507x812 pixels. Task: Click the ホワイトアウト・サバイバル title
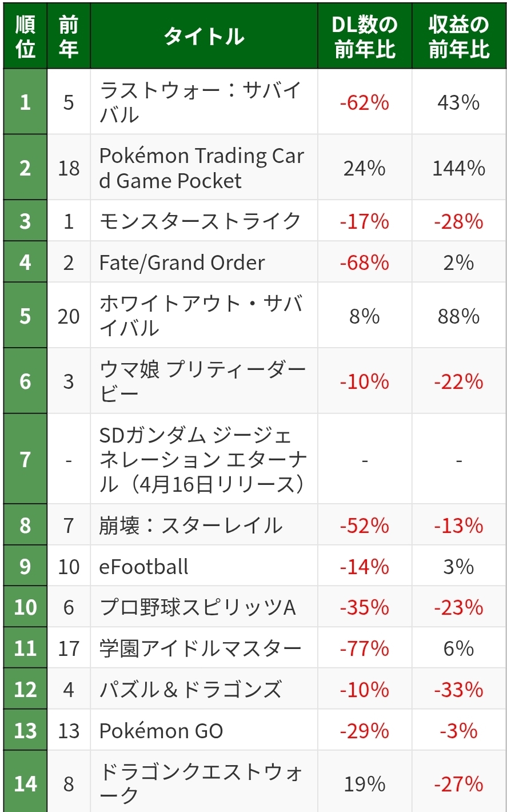pyautogui.click(x=200, y=316)
